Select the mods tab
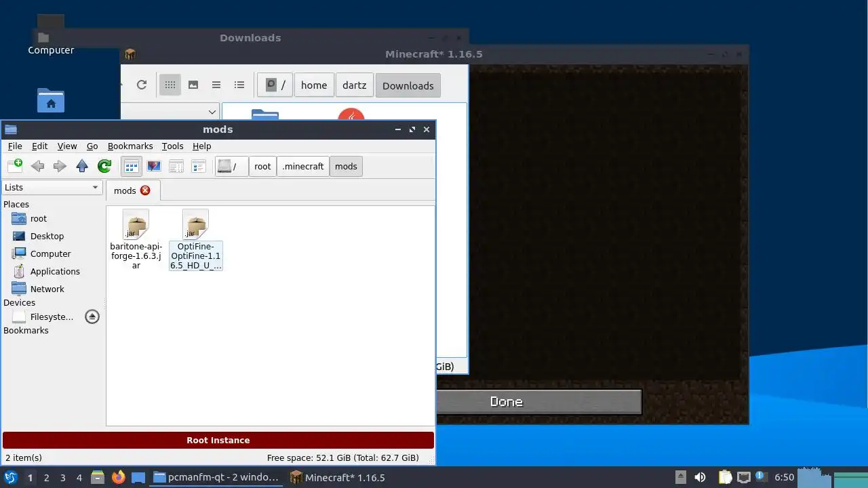Image resolution: width=868 pixels, height=488 pixels. 133,190
